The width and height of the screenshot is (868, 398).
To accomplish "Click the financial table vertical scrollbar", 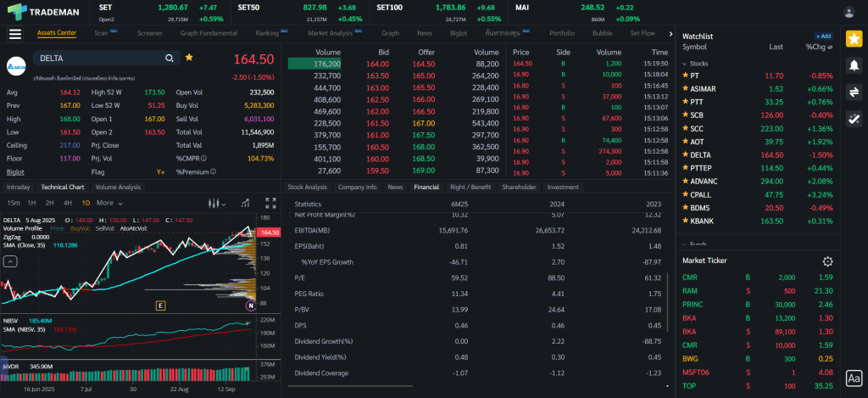I will click(668, 301).
